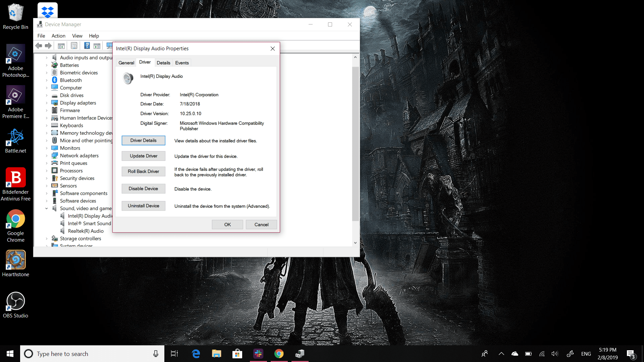Click the scrollbar down arrow in Device Manager
644x362 pixels.
pyautogui.click(x=355, y=243)
